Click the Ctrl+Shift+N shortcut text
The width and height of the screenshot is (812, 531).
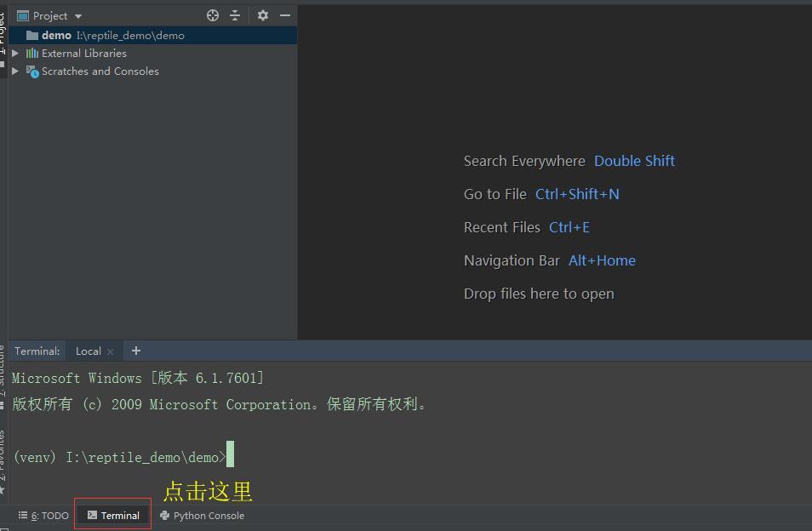[x=577, y=194]
